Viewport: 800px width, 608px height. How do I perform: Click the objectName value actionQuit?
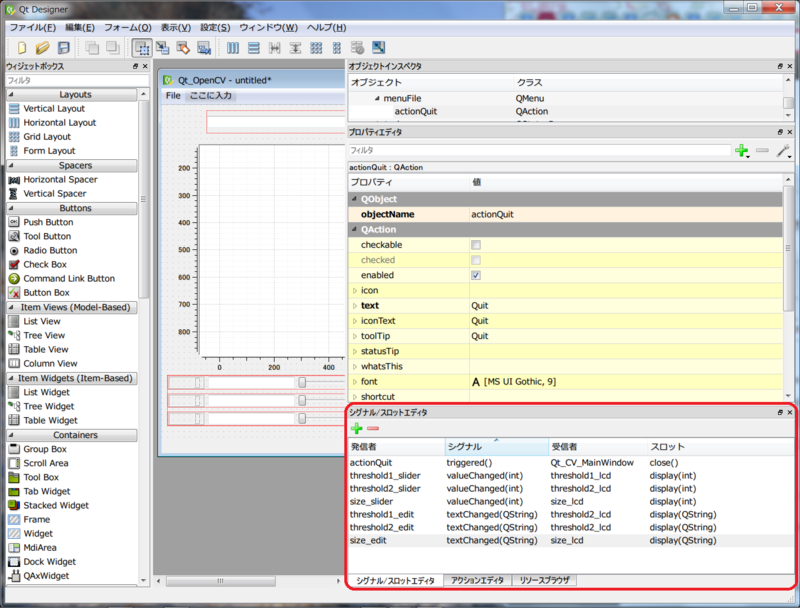pyautogui.click(x=626, y=215)
